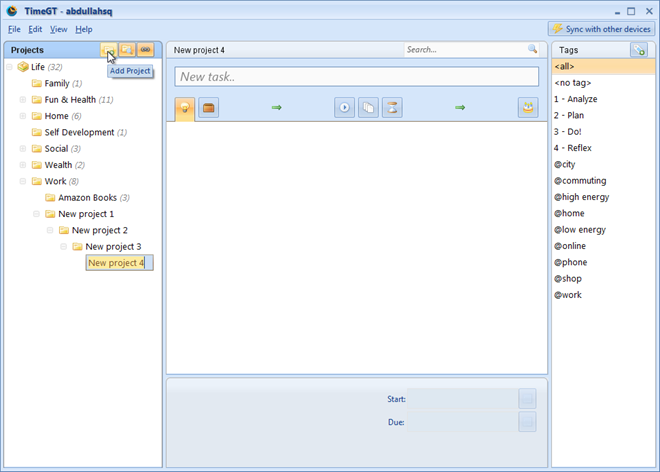
Task: Select the @shop tag
Action: [603, 279]
